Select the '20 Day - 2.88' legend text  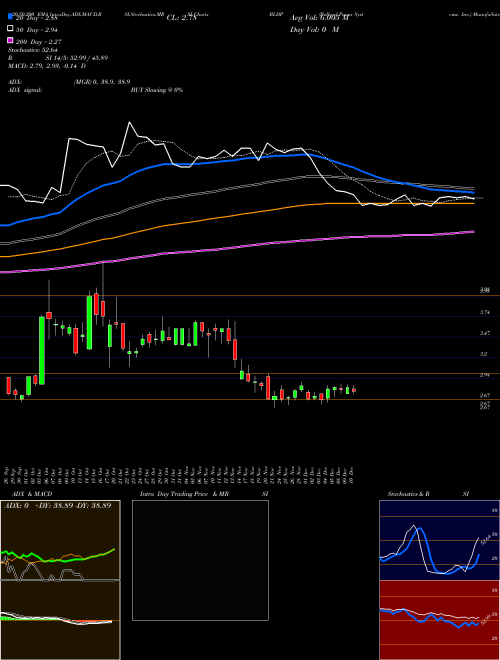click(36, 18)
